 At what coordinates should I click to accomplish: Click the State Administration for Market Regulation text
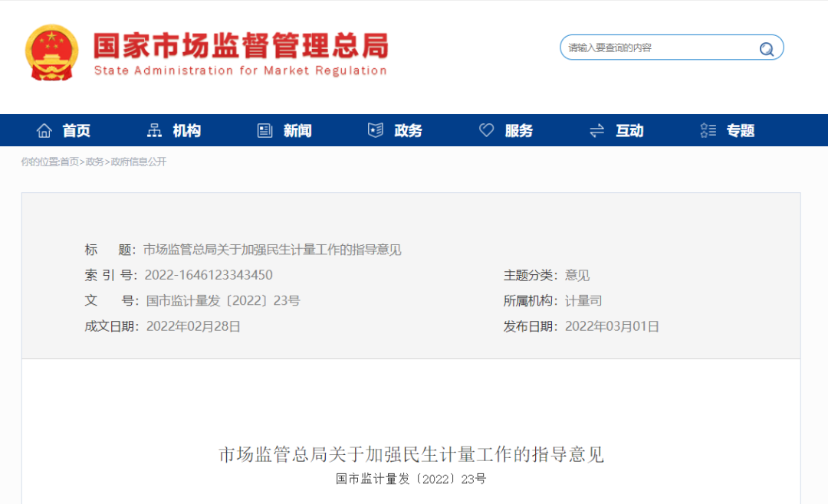pyautogui.click(x=240, y=70)
